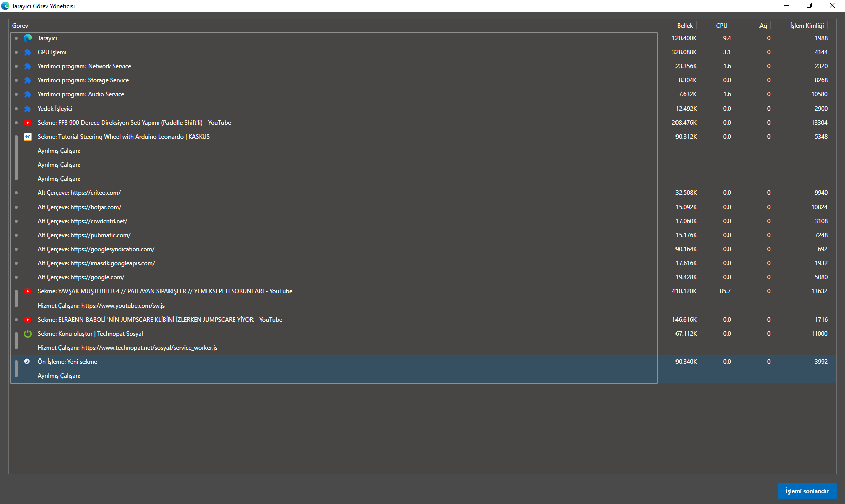Select the Konu oluştur Technopat Sosyal row
Viewport: 845px width, 504px height.
[x=422, y=334]
